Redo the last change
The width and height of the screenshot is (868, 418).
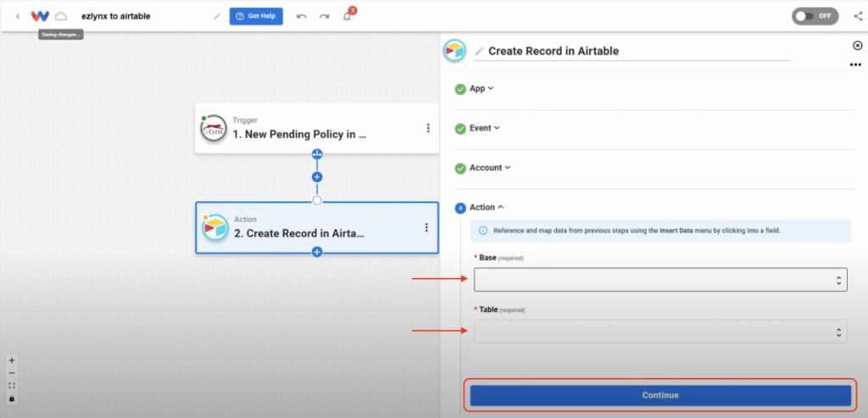[x=325, y=17]
